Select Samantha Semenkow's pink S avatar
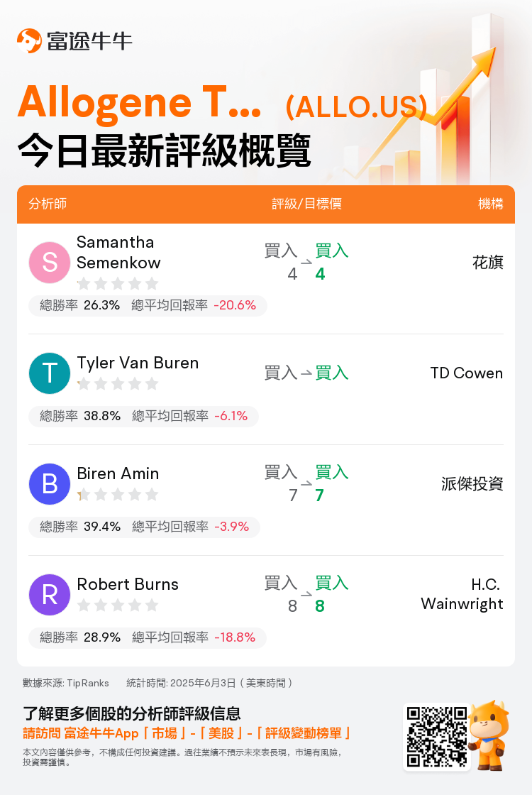Viewport: 532px width, 795px height. pos(49,262)
